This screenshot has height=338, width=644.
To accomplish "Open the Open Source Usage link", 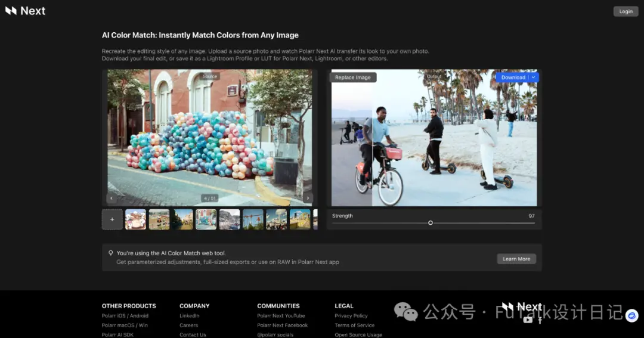I will click(358, 334).
